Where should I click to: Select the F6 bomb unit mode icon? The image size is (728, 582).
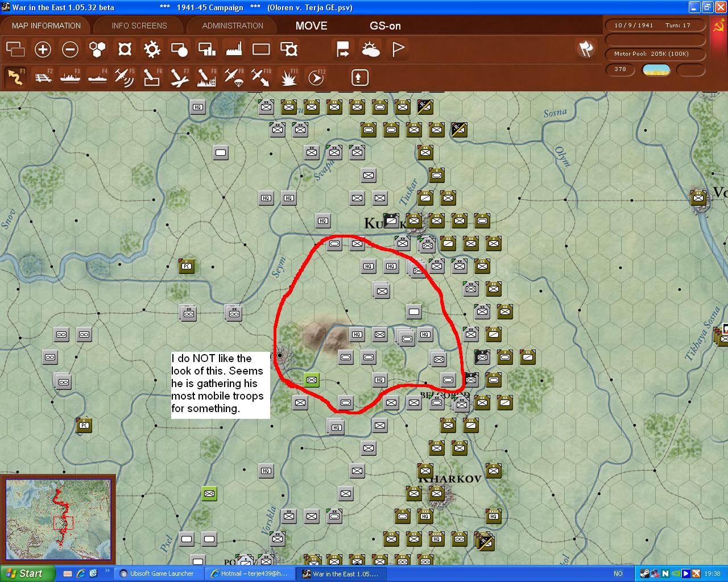coord(152,77)
